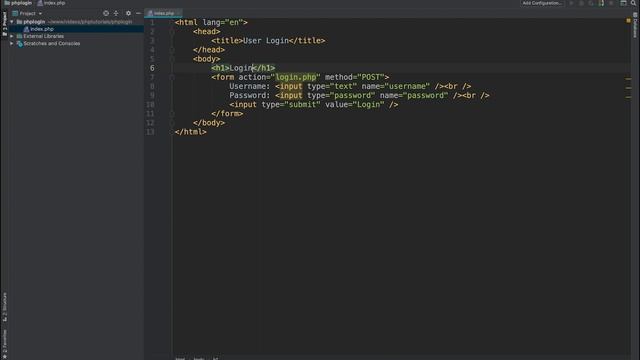Click the closing </html> tag
The height and width of the screenshot is (360, 640).
click(191, 132)
